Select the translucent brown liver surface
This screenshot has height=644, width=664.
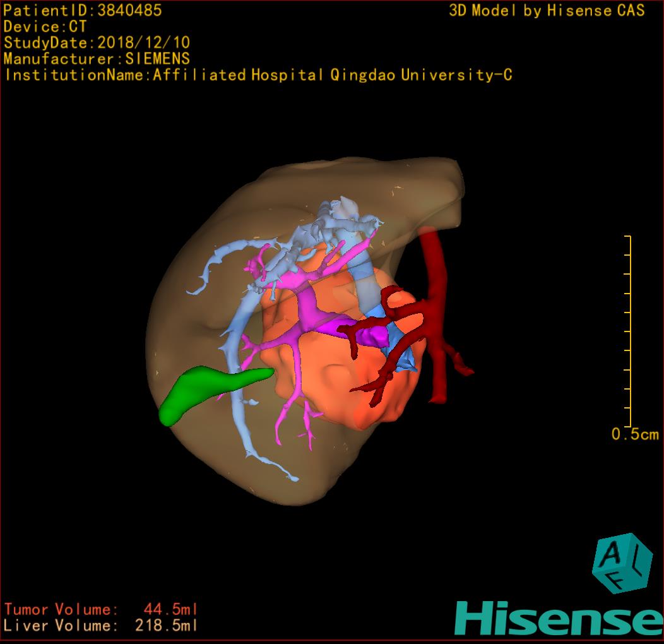[x=189, y=265]
